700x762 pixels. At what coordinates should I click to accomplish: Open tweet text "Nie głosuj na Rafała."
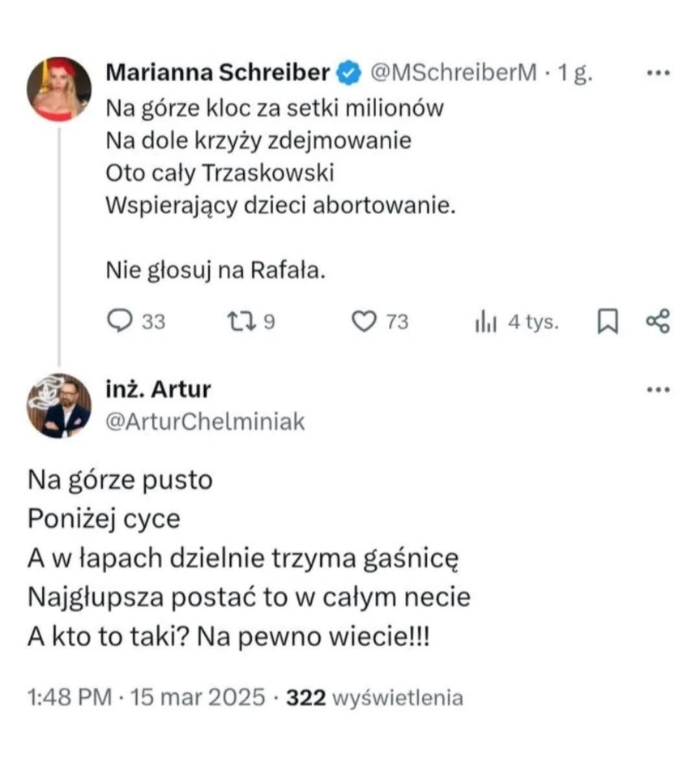click(216, 271)
